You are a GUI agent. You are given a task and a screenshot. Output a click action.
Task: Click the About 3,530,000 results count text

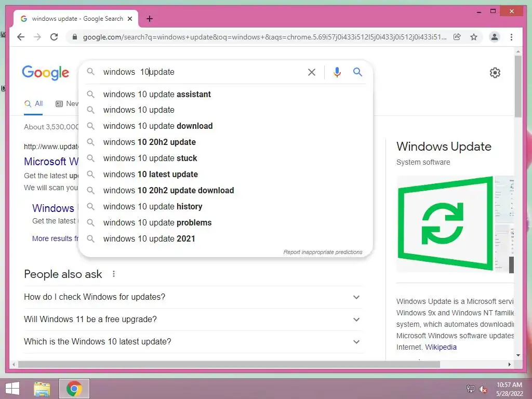tap(51, 127)
